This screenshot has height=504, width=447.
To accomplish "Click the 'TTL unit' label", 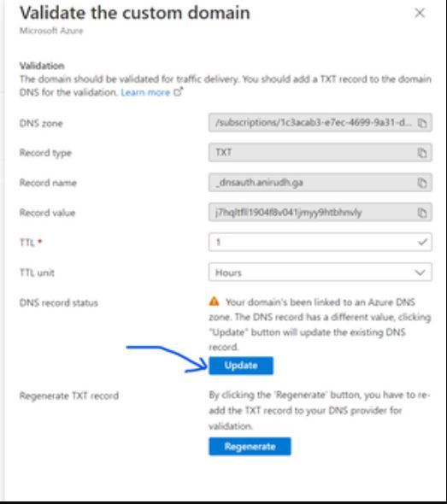I will point(37,273).
